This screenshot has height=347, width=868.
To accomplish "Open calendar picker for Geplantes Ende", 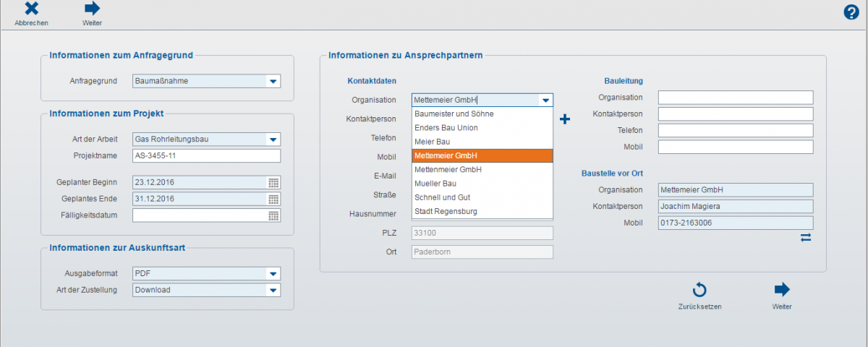I will coord(273,199).
